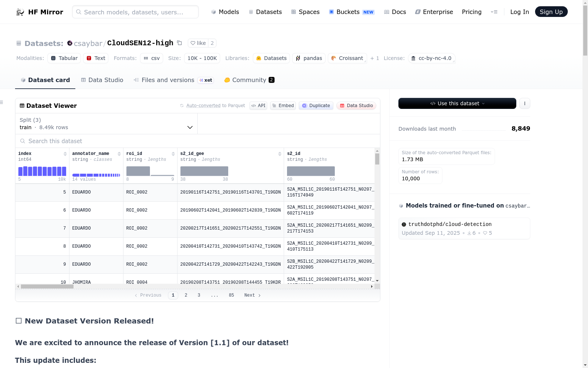Open the Community tab
Image resolution: width=588 pixels, height=368 pixels.
(x=250, y=80)
